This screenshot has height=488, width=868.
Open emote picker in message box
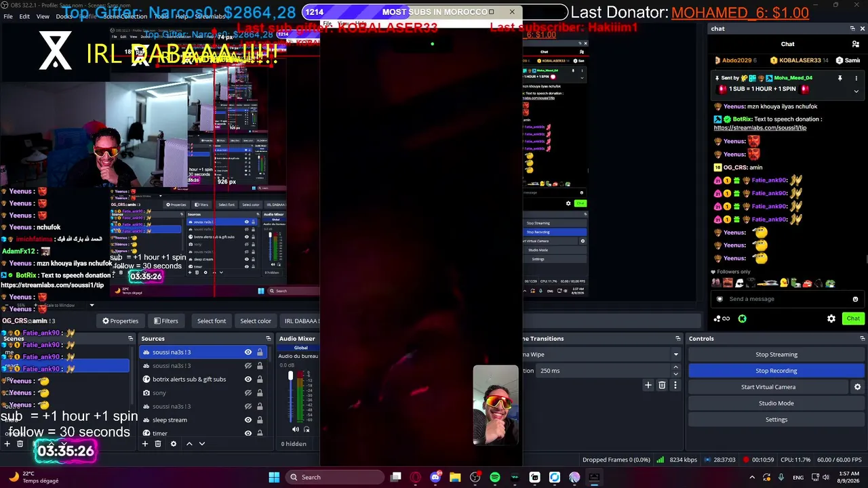[855, 299]
